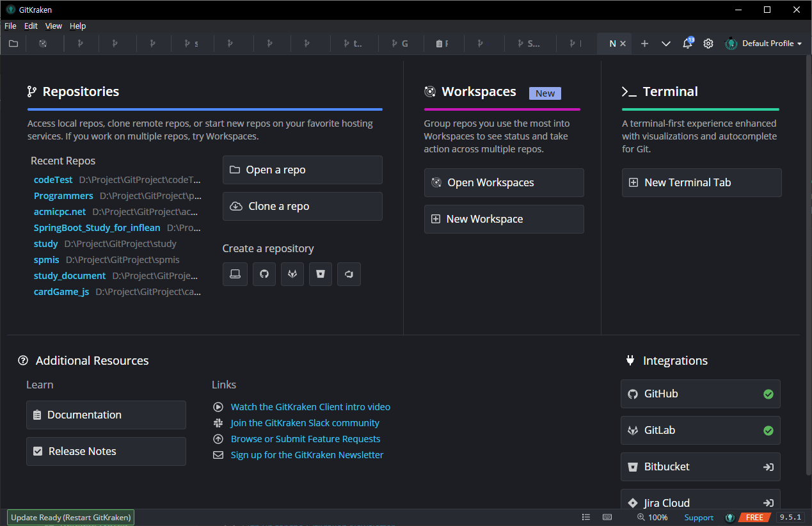Click the Support link in status bar
The width and height of the screenshot is (812, 526).
click(699, 517)
